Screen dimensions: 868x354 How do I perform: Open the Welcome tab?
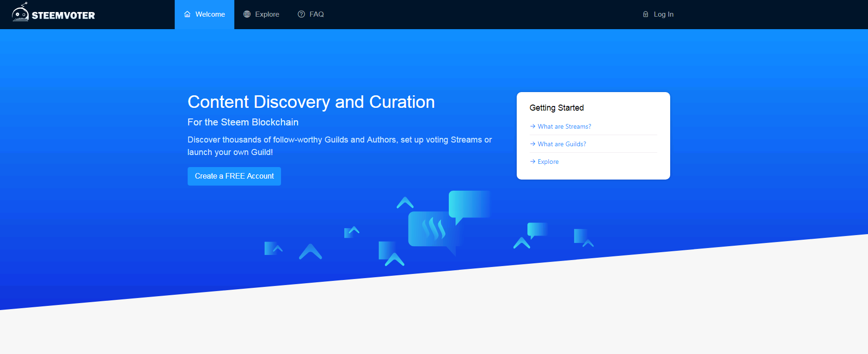[204, 14]
